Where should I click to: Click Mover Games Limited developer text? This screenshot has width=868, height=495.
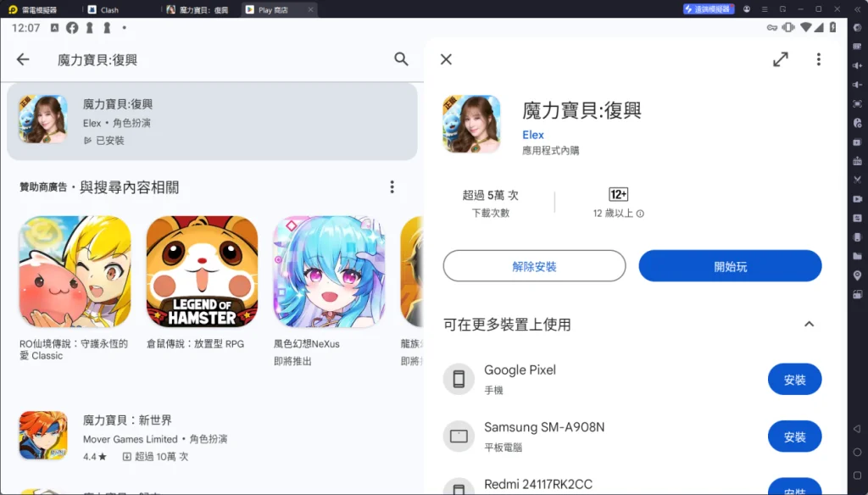[130, 439]
